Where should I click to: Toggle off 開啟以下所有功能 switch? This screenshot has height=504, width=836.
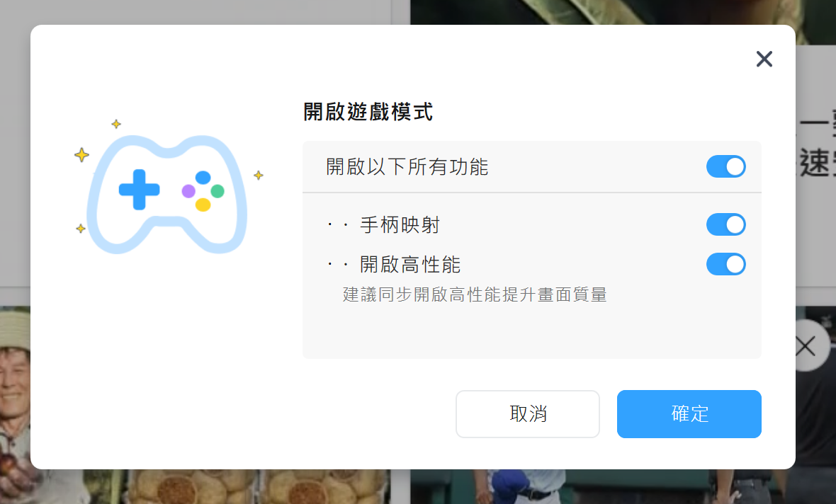725,167
